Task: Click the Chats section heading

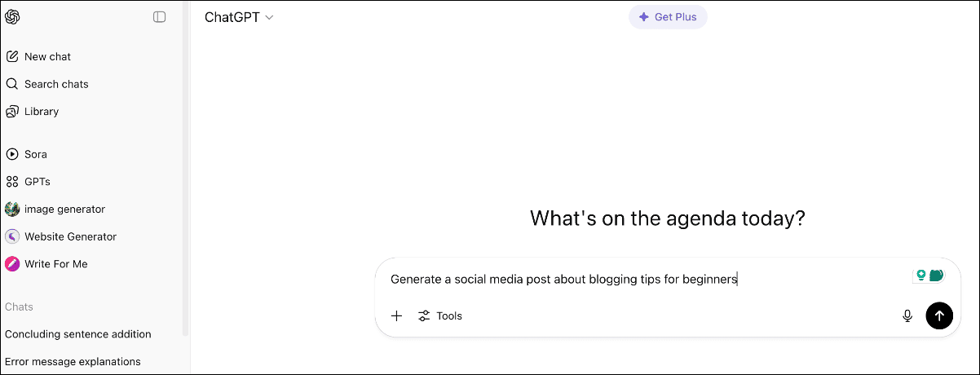Action: (19, 307)
